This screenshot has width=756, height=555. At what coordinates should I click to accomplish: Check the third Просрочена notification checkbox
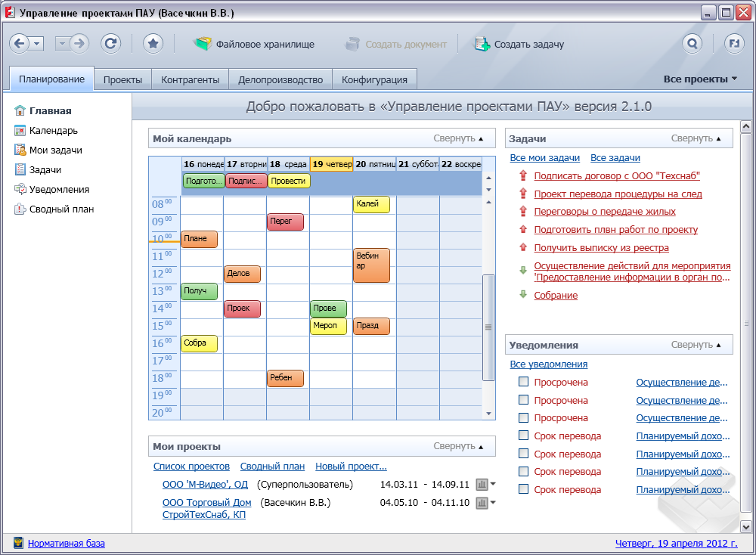523,417
